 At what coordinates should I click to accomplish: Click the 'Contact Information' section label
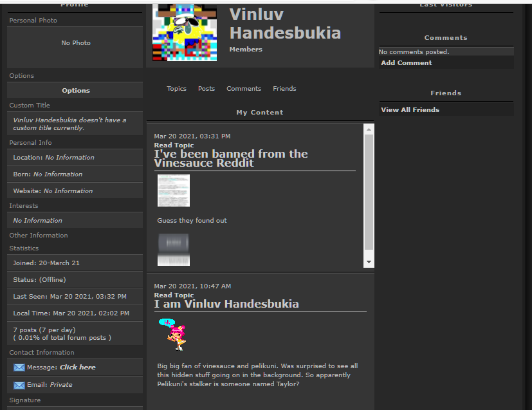42,352
